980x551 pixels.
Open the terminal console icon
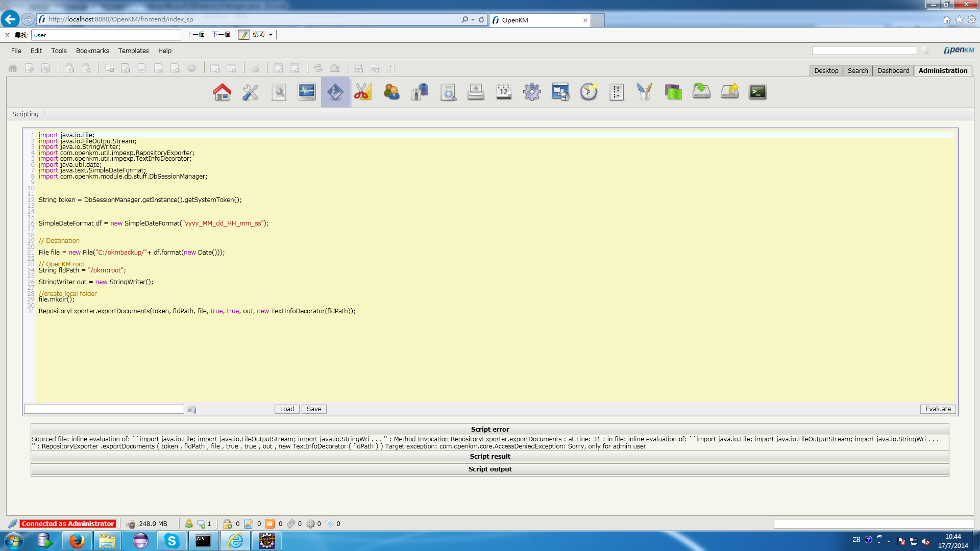pyautogui.click(x=757, y=92)
